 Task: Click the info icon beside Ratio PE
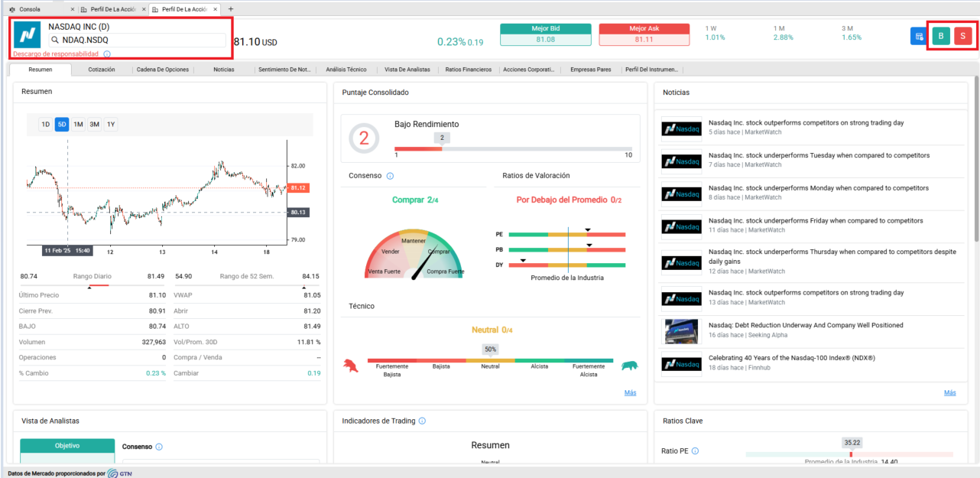(695, 451)
